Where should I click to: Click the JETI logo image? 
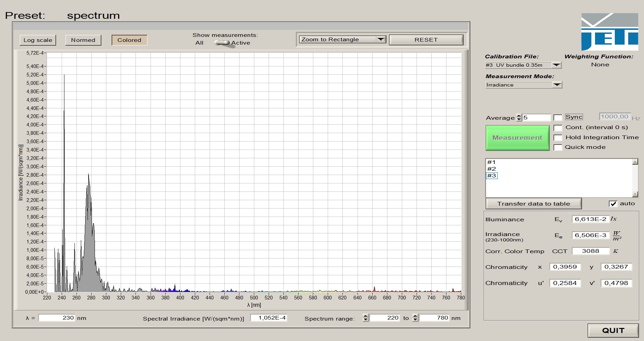point(609,32)
